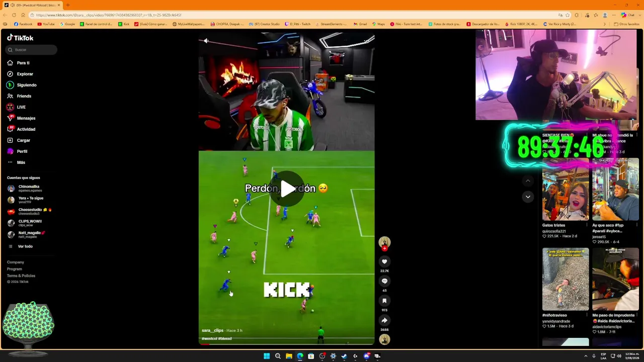
Task: Open the Maps bookmark
Action: pyautogui.click(x=378, y=24)
